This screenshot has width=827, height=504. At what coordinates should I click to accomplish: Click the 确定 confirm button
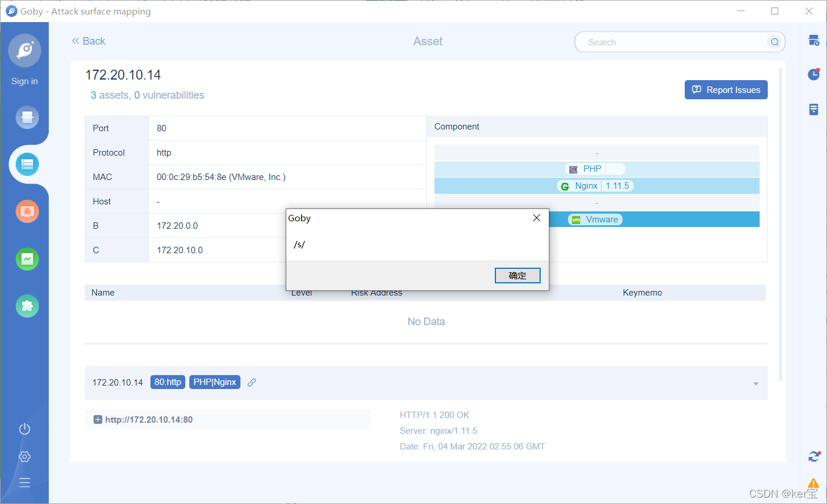517,276
